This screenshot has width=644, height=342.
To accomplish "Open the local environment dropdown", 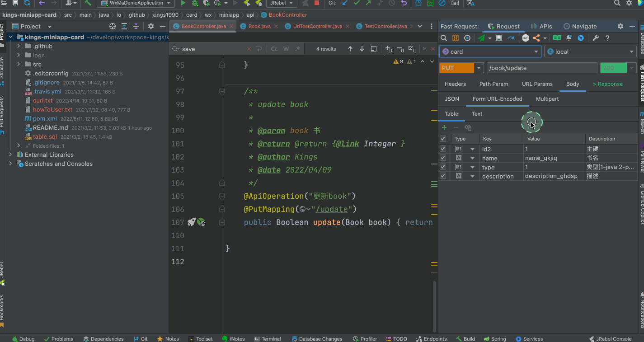I will [x=590, y=52].
